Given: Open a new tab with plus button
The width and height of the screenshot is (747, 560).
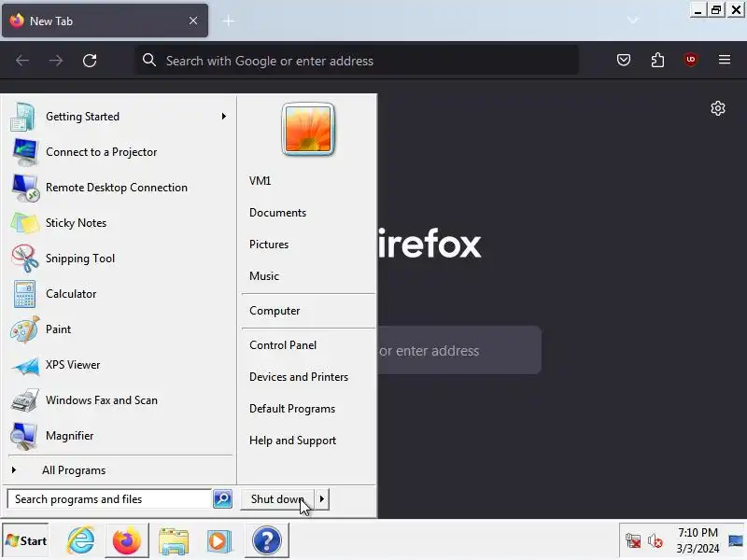Looking at the screenshot, I should click(229, 21).
